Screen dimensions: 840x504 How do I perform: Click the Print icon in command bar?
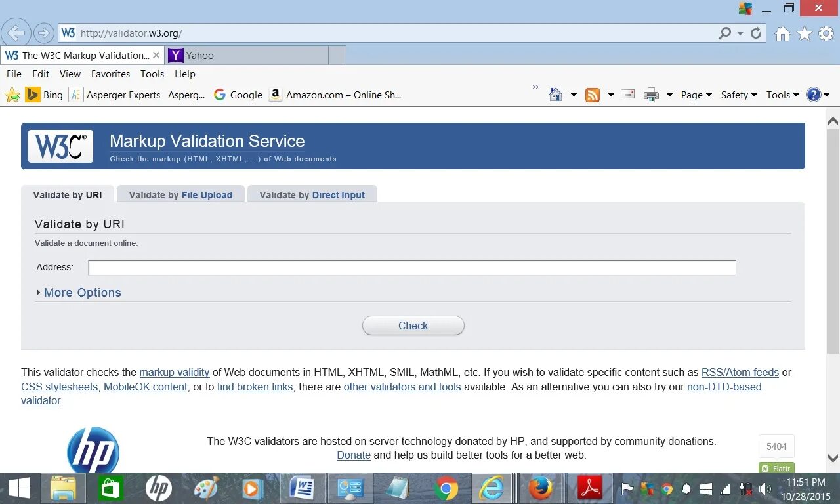click(651, 95)
